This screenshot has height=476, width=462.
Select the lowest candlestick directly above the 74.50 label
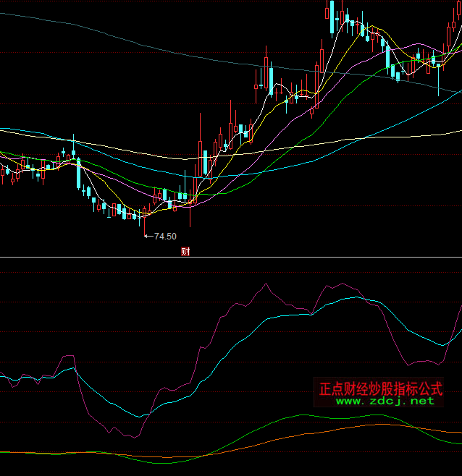(x=143, y=213)
